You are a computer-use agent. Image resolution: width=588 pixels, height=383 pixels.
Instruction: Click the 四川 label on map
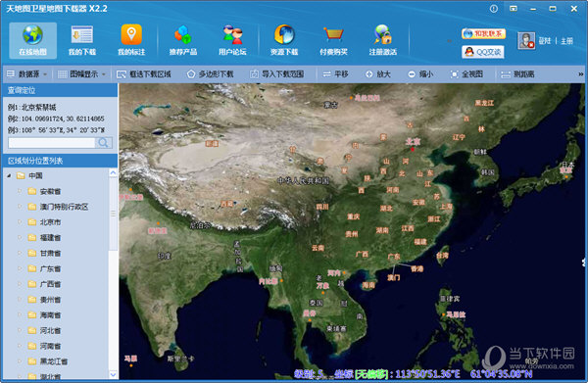322,207
